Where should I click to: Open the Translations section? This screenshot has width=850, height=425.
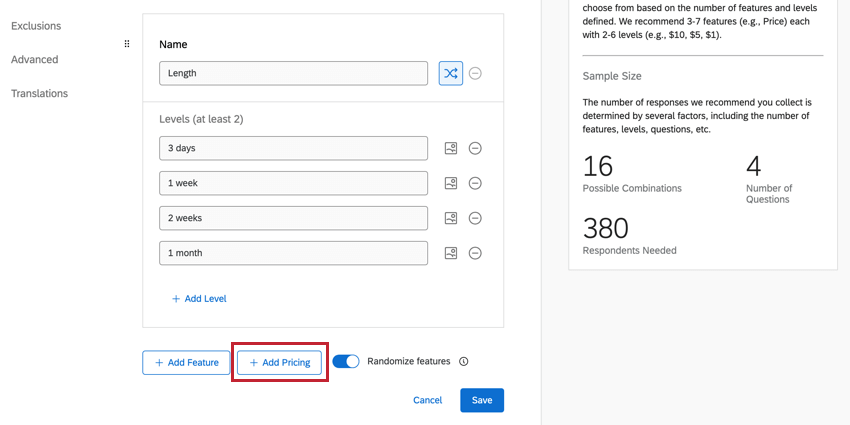click(39, 94)
